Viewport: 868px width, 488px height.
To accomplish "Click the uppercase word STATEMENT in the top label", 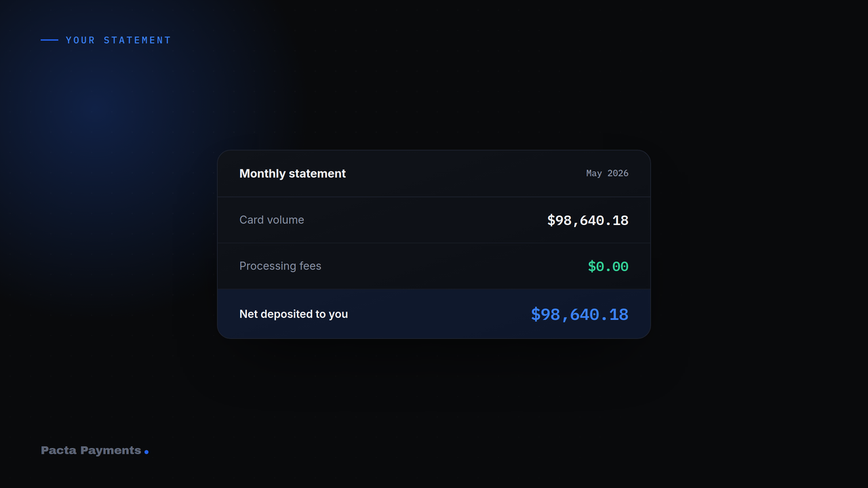I will pos(138,40).
